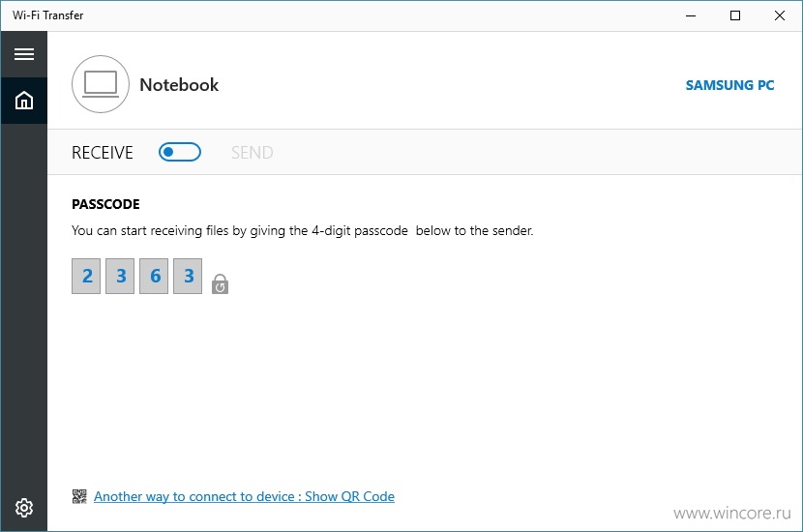Viewport: 803px width, 532px height.
Task: Open settings via the gear icon
Action: (24, 508)
